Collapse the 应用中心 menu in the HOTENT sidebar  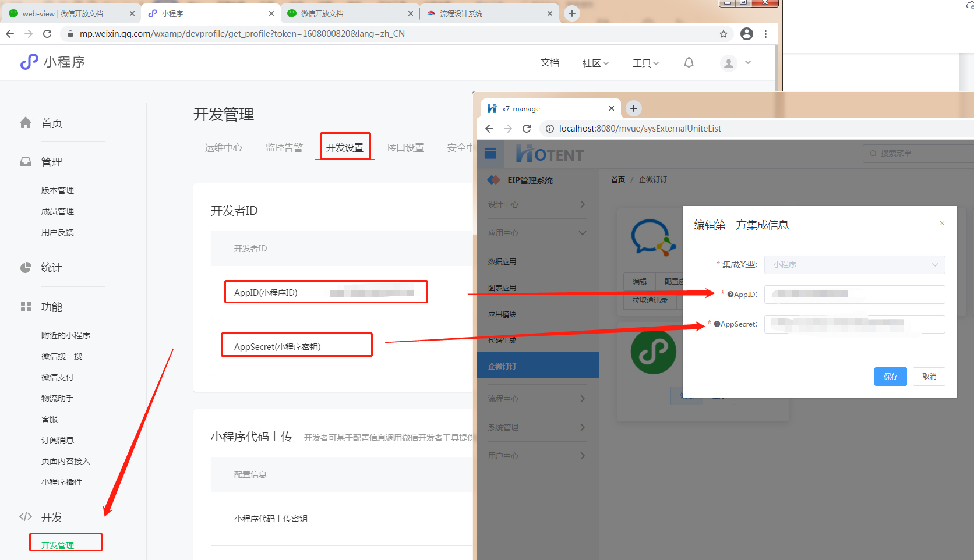pos(537,233)
